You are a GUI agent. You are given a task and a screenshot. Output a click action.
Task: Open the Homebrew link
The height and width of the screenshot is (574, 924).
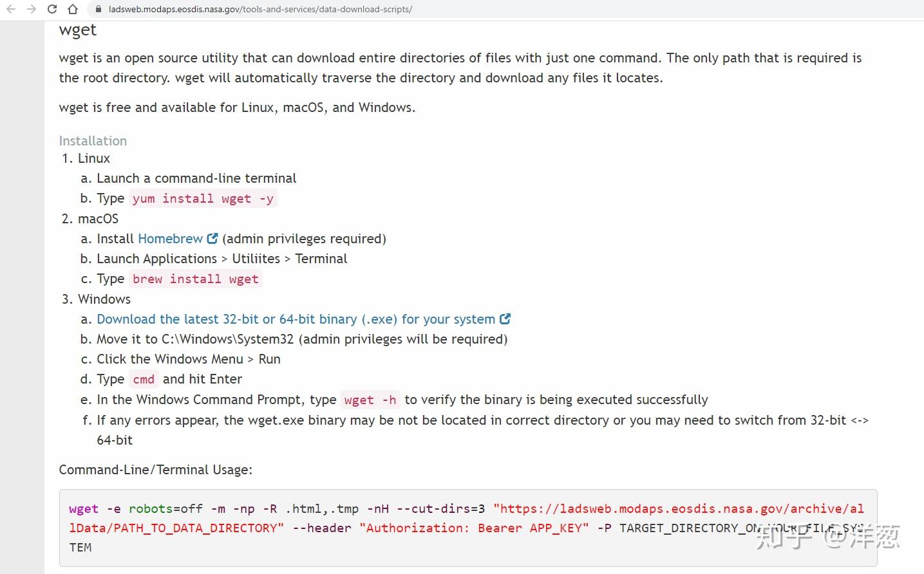(x=170, y=239)
